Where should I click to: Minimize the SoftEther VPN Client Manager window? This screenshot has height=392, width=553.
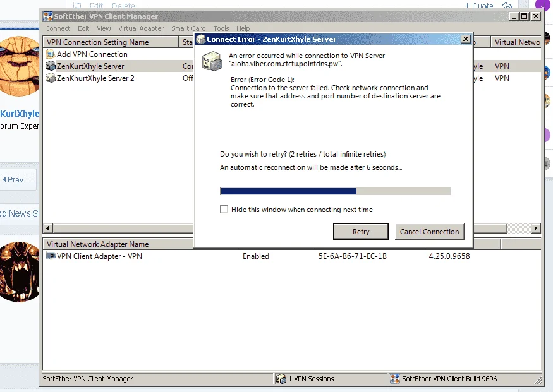pyautogui.click(x=514, y=16)
